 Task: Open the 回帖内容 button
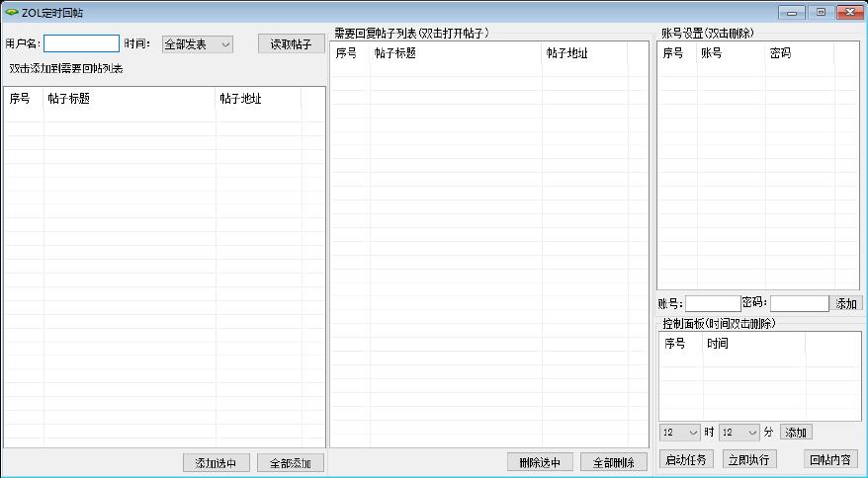pyautogui.click(x=830, y=459)
